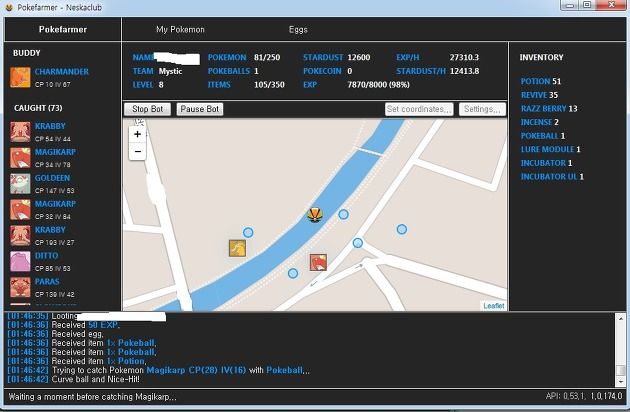Click the Krabby CP 54 icon
The height and width of the screenshot is (412, 630).
coord(20,132)
